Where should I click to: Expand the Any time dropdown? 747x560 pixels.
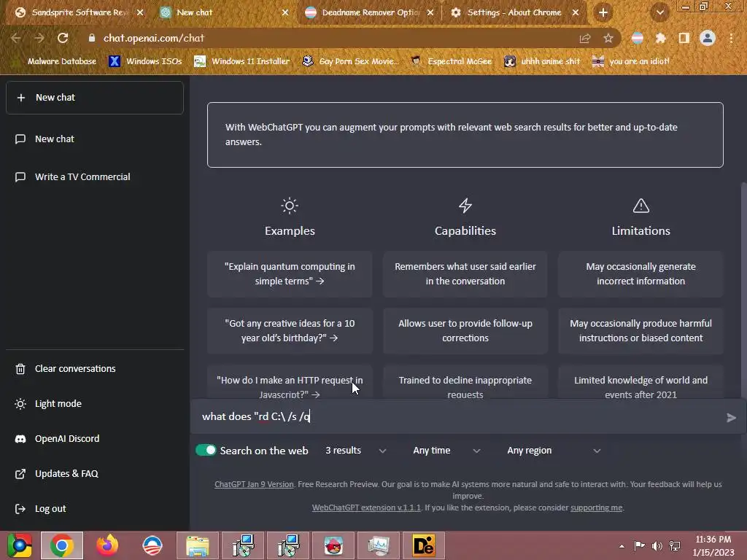pos(446,451)
